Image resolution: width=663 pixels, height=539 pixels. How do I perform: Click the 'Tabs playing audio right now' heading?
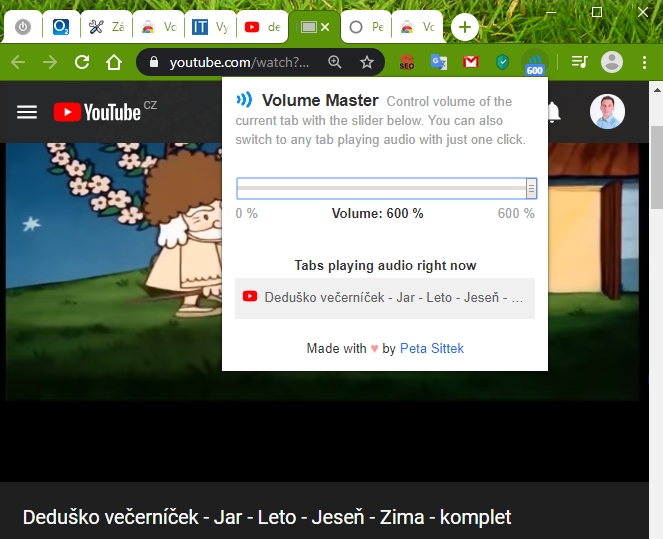[385, 265]
